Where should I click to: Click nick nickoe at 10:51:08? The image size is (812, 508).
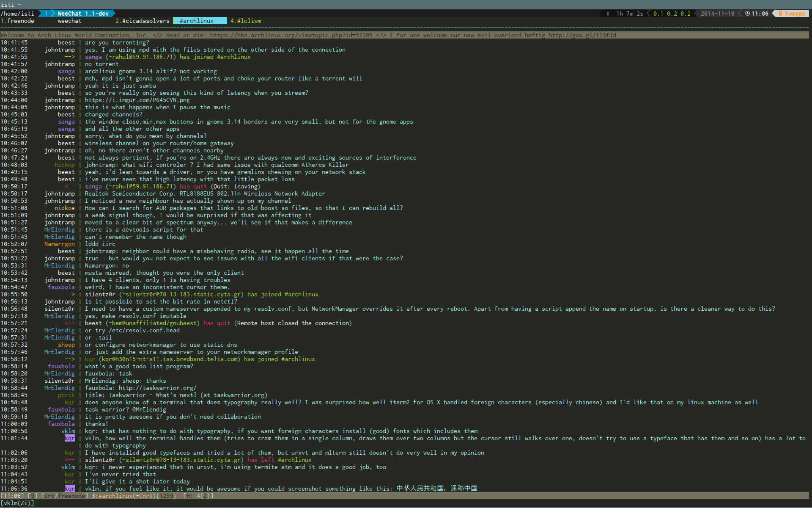click(x=65, y=208)
